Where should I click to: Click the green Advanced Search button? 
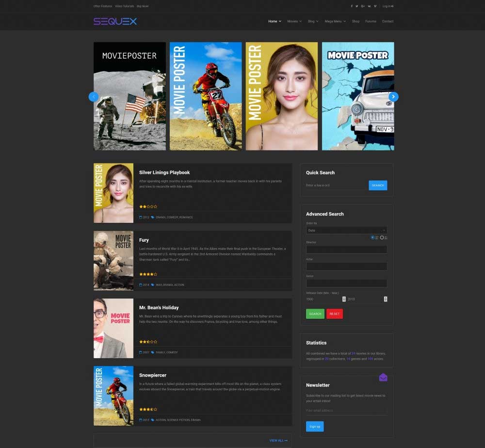pos(315,314)
